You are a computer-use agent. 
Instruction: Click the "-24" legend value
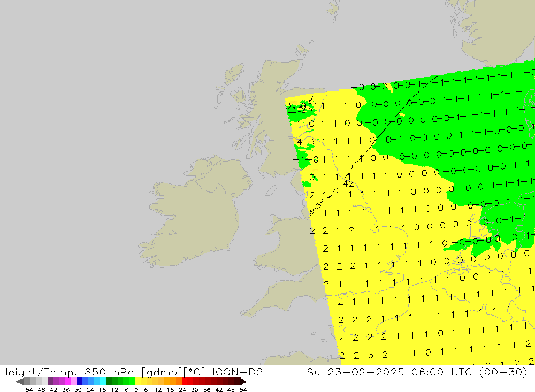[x=89, y=390]
